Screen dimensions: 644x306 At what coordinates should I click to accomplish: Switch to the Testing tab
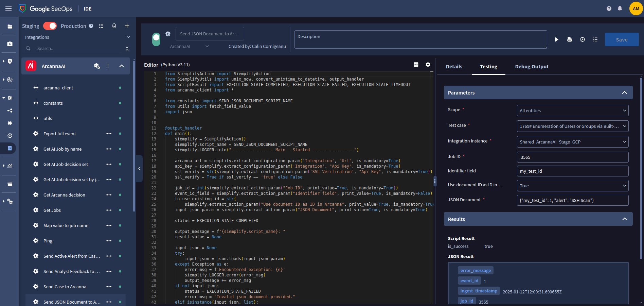pyautogui.click(x=489, y=67)
